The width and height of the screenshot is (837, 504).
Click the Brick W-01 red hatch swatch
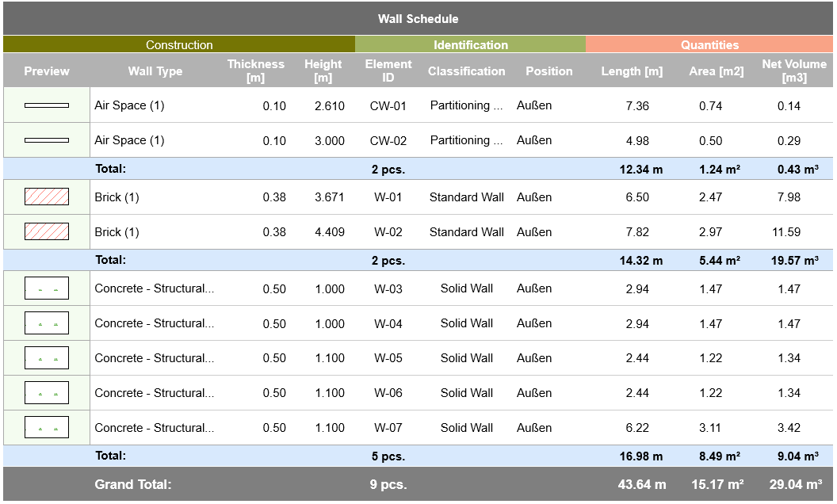pyautogui.click(x=46, y=197)
